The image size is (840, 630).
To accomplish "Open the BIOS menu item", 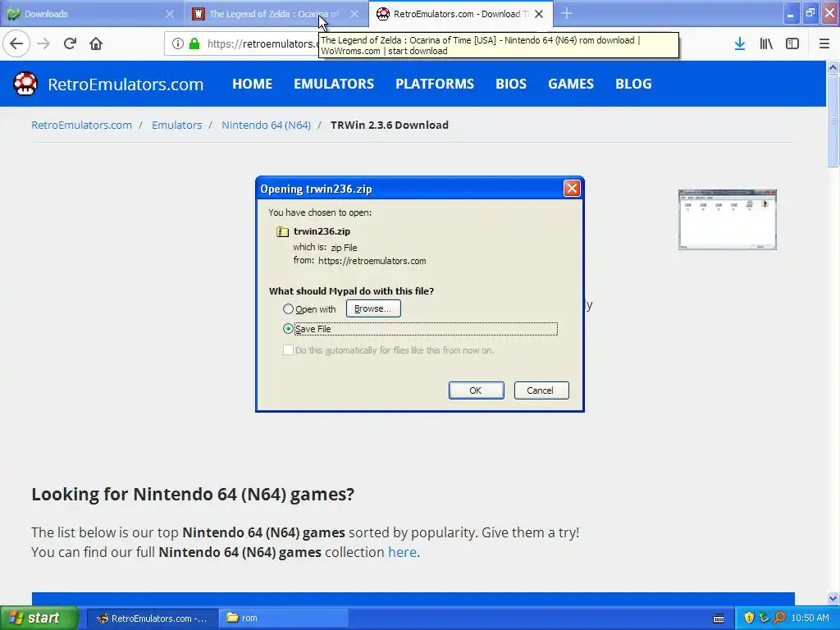I will 511,84.
